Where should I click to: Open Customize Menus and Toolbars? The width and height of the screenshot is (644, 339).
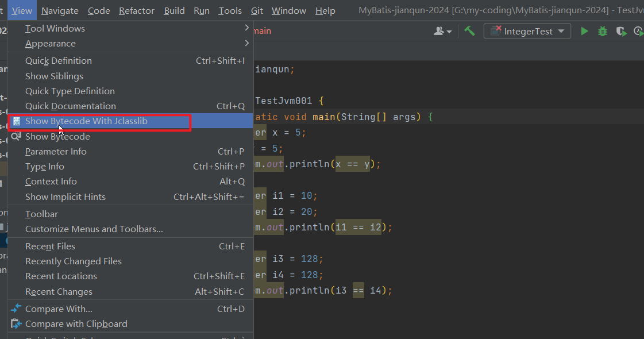coord(130,229)
